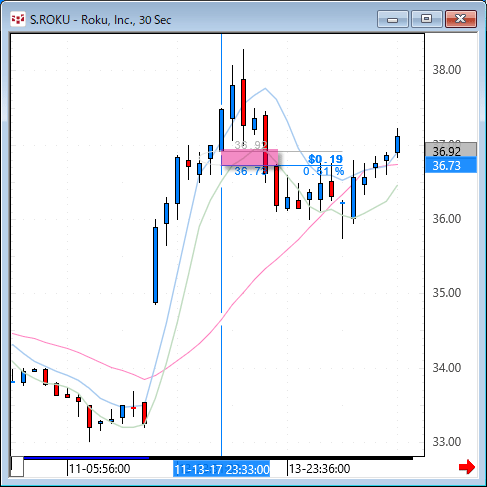The height and width of the screenshot is (487, 487).
Task: Minimize the S.ROKU chart window
Action: 393,19
